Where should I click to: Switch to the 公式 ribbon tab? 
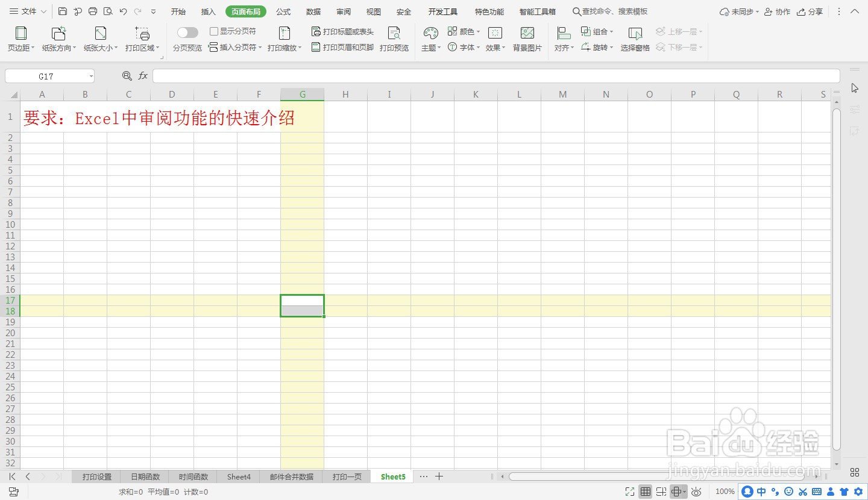click(x=283, y=11)
